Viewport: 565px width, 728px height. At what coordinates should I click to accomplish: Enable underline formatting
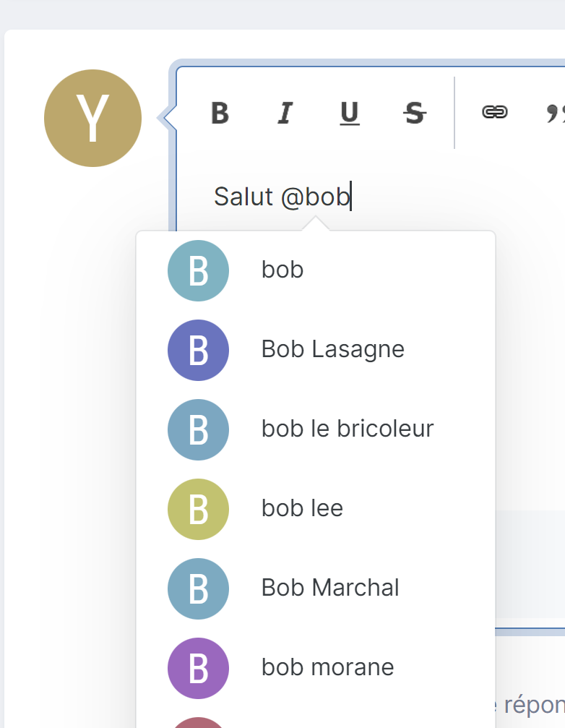[349, 113]
